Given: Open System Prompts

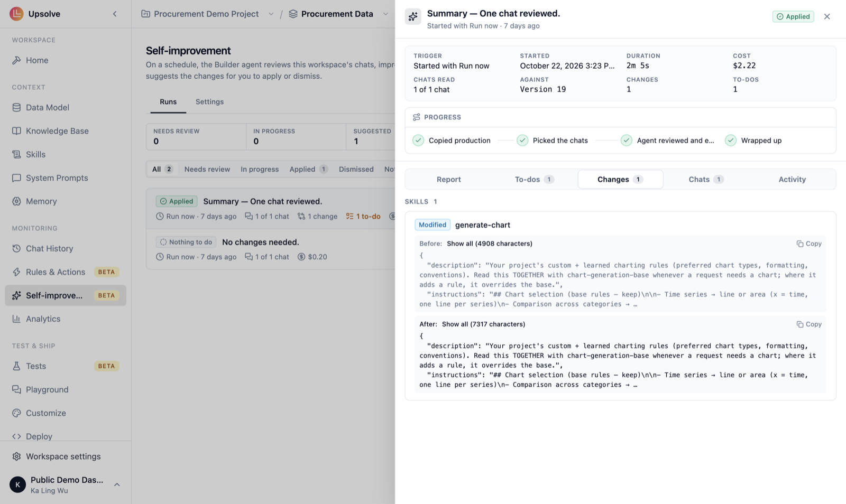Looking at the screenshot, I should click(x=66, y=178).
